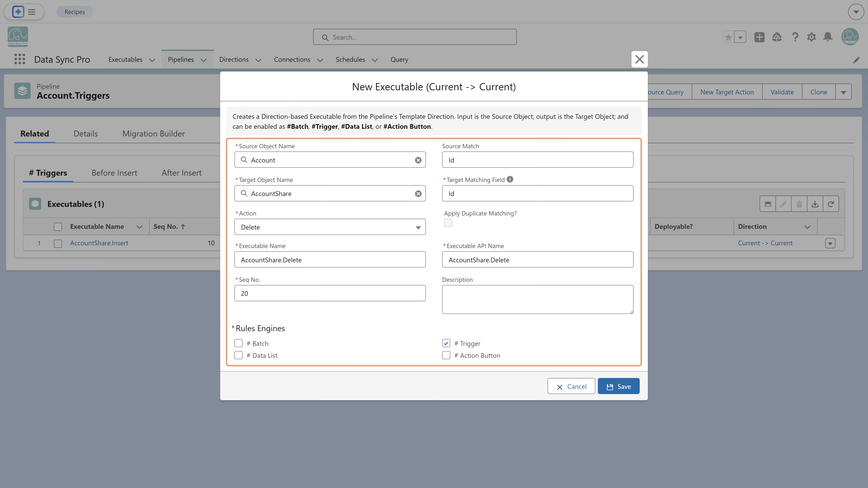Image resolution: width=868 pixels, height=488 pixels.
Task: Click the sparkle assistant icon at top left
Action: (x=18, y=12)
